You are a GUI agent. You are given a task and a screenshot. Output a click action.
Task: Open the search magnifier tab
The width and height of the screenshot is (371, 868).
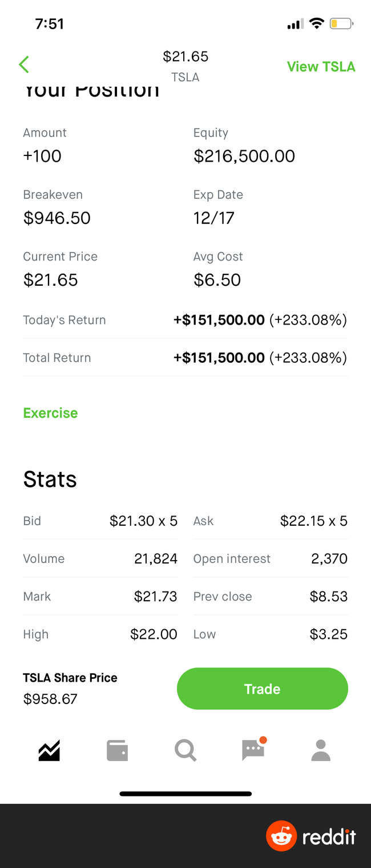[185, 750]
